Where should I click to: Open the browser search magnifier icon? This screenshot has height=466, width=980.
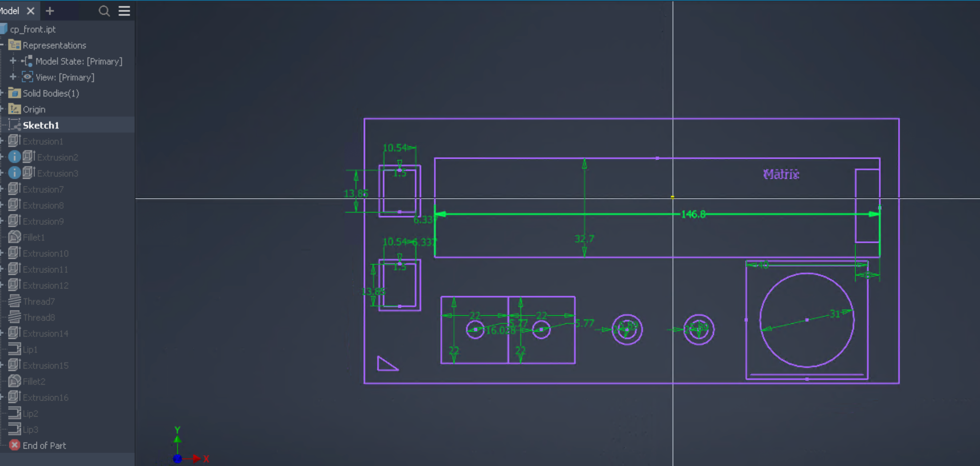point(104,11)
